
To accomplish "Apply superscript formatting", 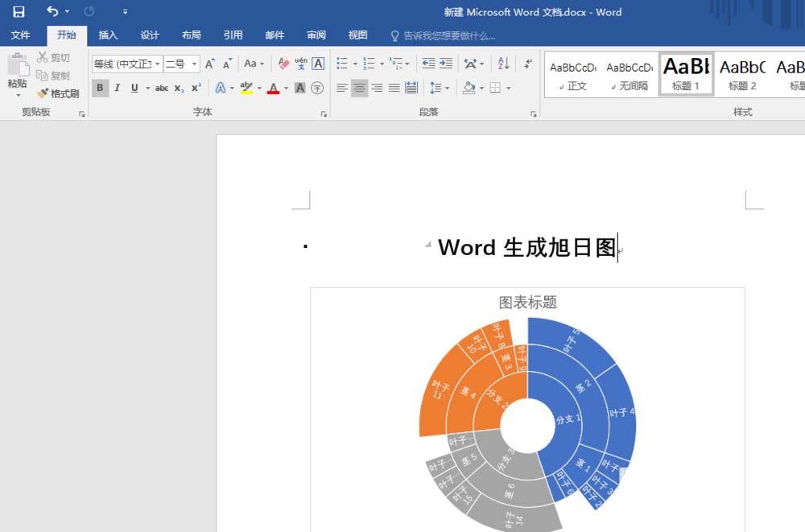I will click(x=196, y=88).
